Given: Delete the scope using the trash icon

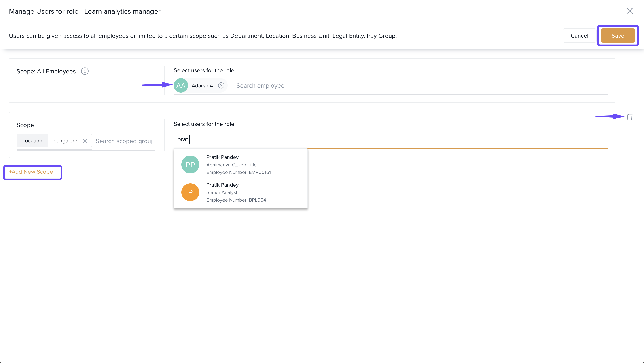Looking at the screenshot, I should coord(629,117).
